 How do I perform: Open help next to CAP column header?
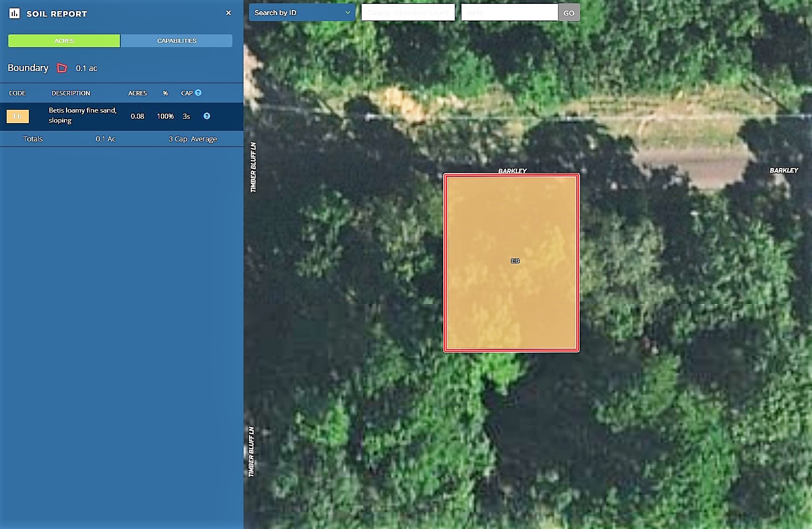click(198, 93)
